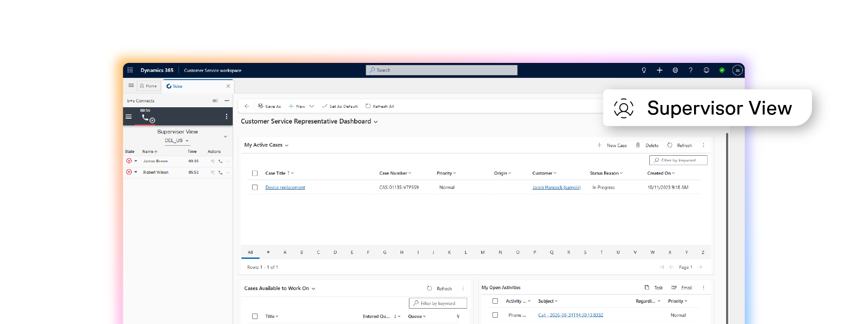Screen dimensions: 868x324
Task: Click the lightbulb icon in the top bar
Action: click(644, 70)
